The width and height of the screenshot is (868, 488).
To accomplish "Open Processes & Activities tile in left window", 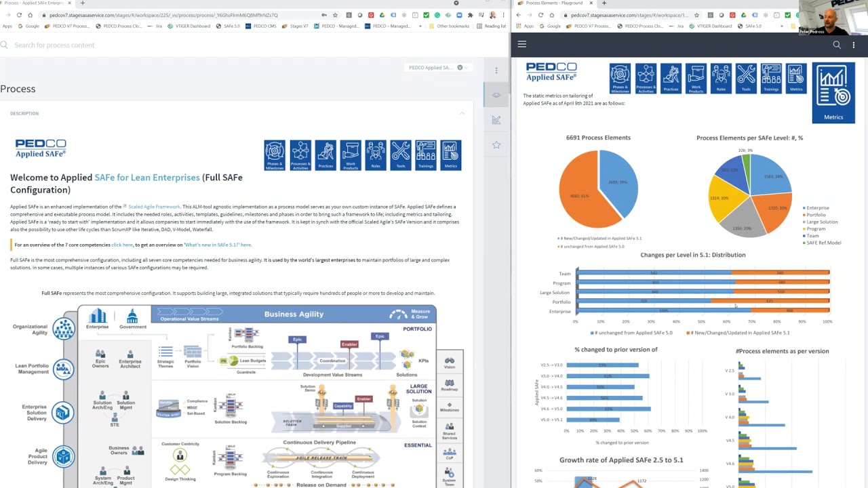I will pyautogui.click(x=300, y=155).
